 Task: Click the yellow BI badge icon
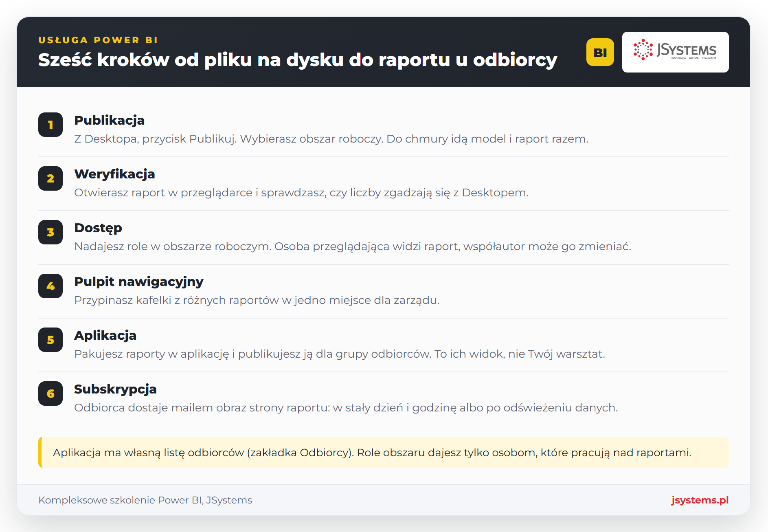[600, 52]
